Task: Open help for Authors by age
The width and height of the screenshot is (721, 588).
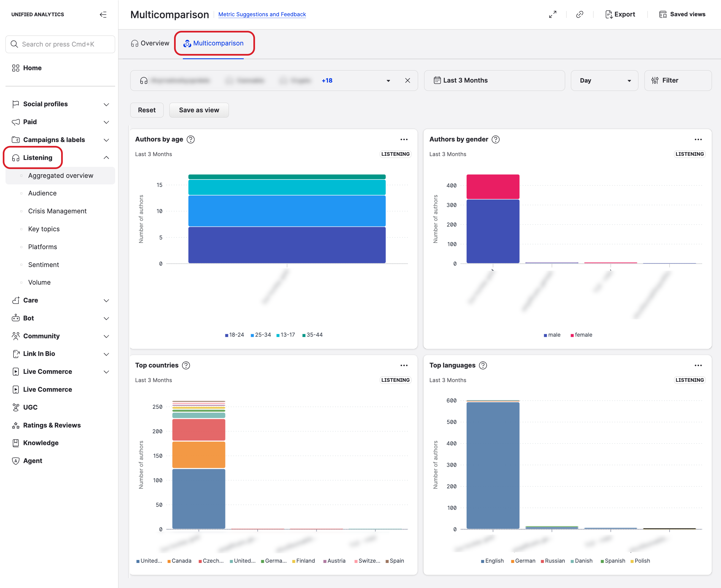Action: pos(191,140)
